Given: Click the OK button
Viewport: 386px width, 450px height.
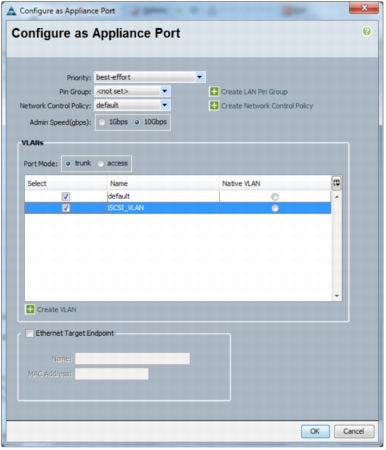Looking at the screenshot, I should point(315,431).
